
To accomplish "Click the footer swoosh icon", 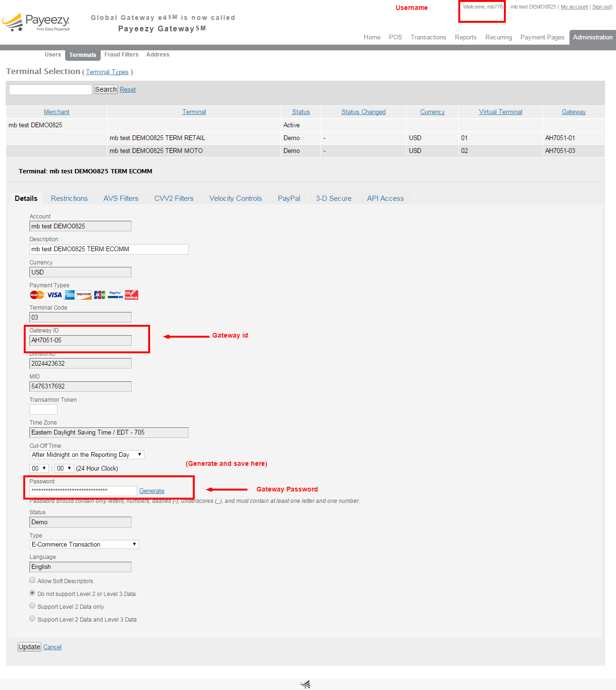I will [x=305, y=683].
